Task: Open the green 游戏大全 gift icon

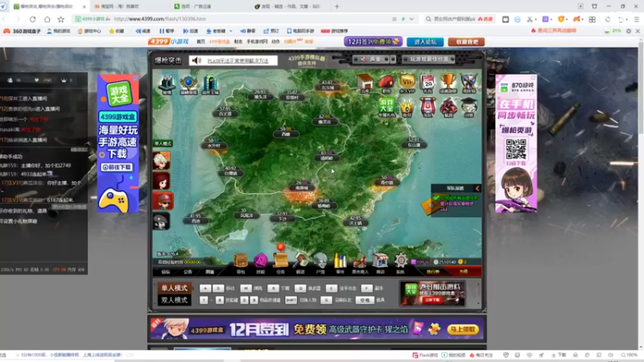Action: [x=386, y=106]
